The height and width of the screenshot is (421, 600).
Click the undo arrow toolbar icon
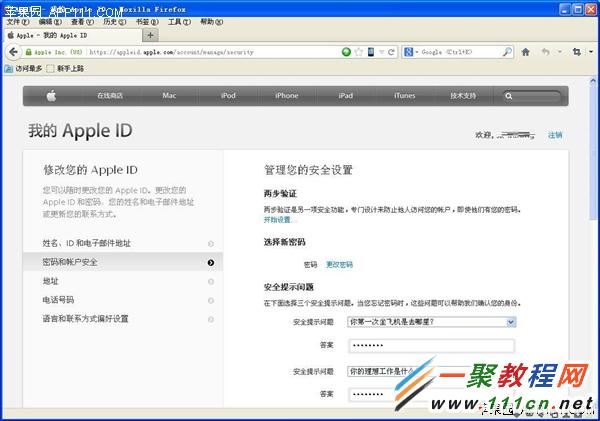pos(546,52)
